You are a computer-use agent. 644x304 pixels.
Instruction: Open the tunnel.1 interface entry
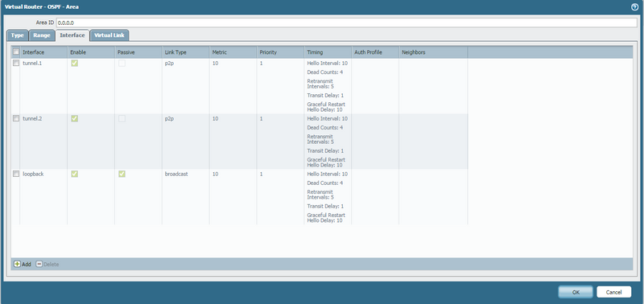coord(32,64)
